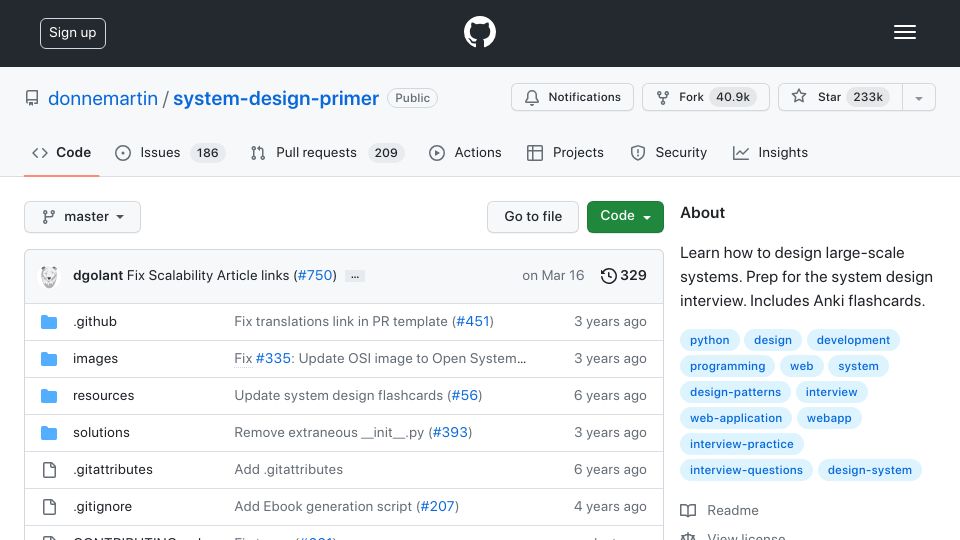Open the green Code dropdown
This screenshot has height=540, width=960.
tap(625, 216)
